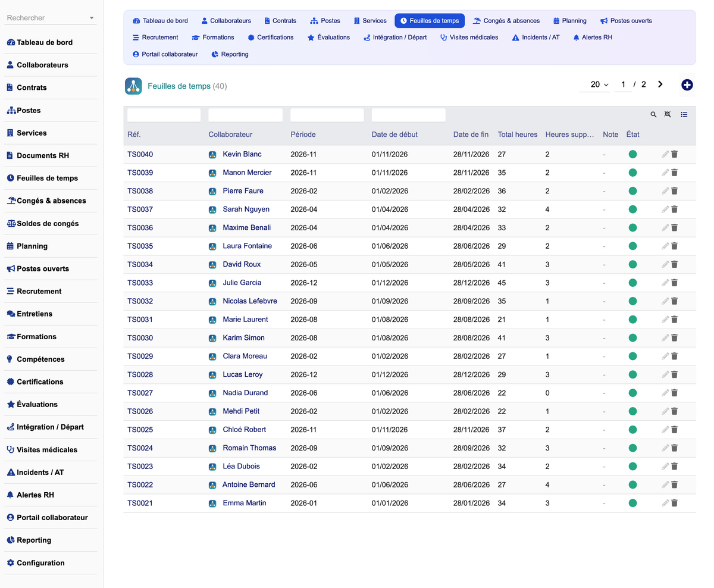The height and width of the screenshot is (588, 714).
Task: Switch to Congés & absences top tab
Action: pyautogui.click(x=506, y=20)
